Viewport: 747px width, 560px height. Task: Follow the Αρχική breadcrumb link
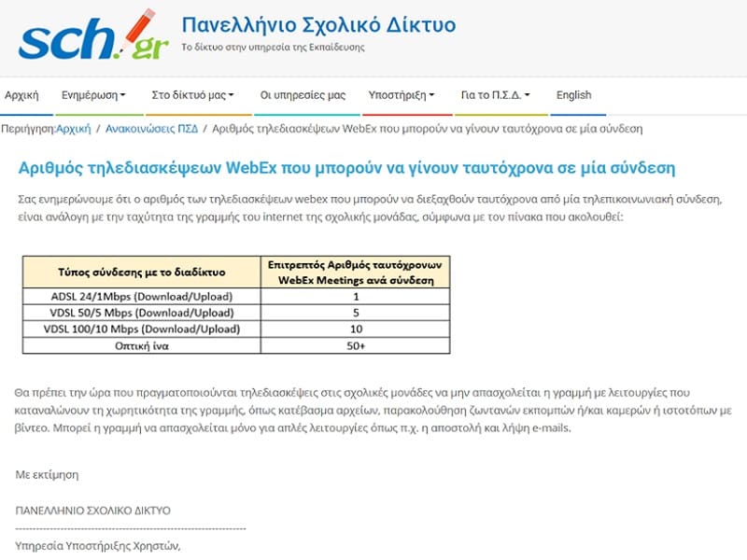point(74,129)
